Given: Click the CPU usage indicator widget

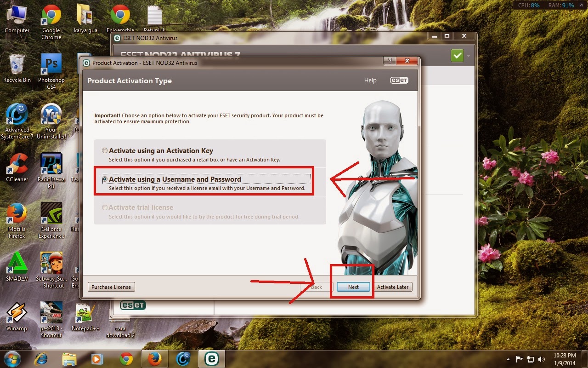Looking at the screenshot, I should (x=529, y=5).
